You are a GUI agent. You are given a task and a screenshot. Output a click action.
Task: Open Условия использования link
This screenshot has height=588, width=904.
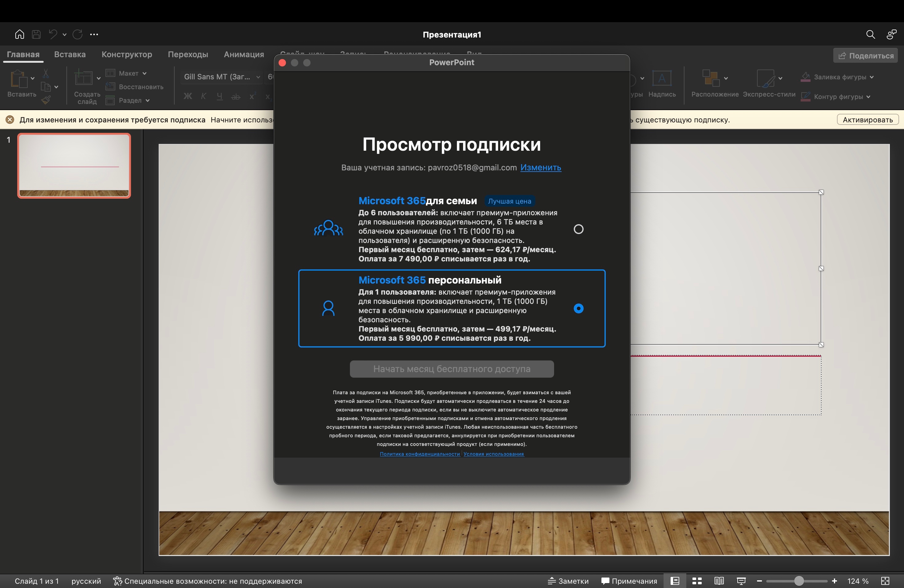click(494, 454)
